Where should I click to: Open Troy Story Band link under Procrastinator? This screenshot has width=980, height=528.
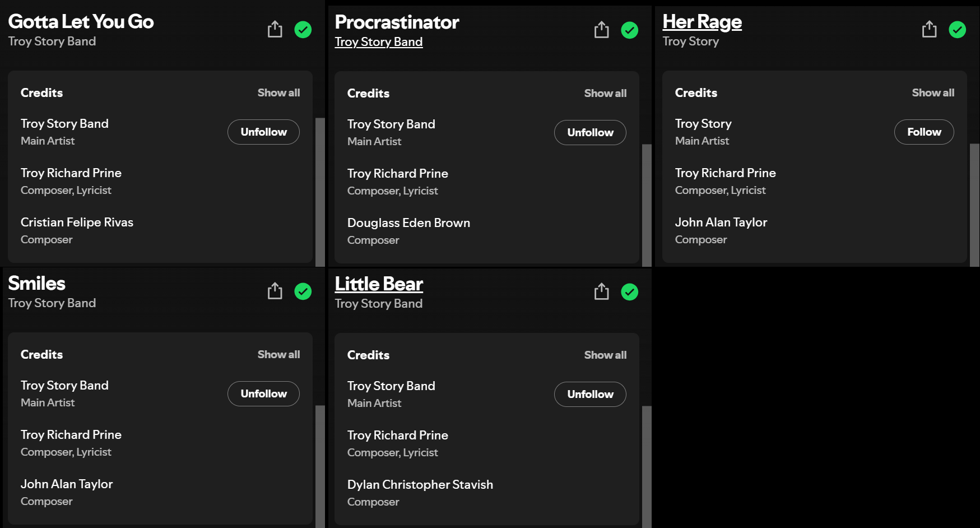click(378, 42)
